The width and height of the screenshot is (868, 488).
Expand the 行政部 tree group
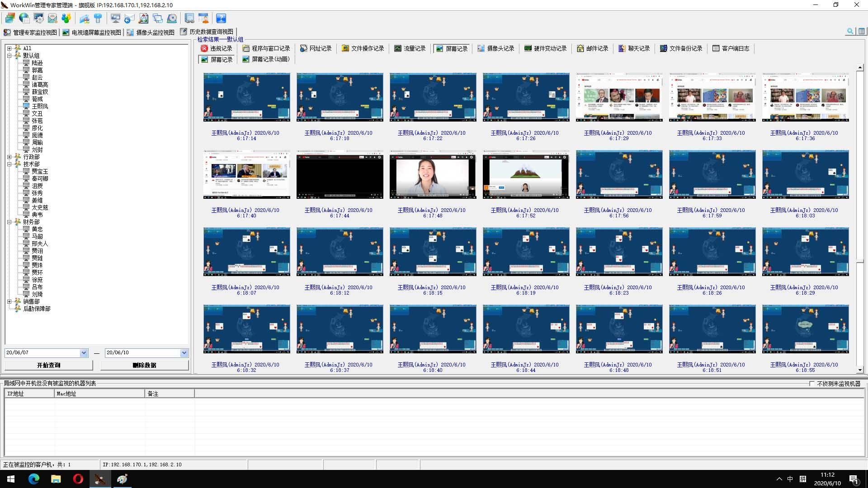[9, 157]
